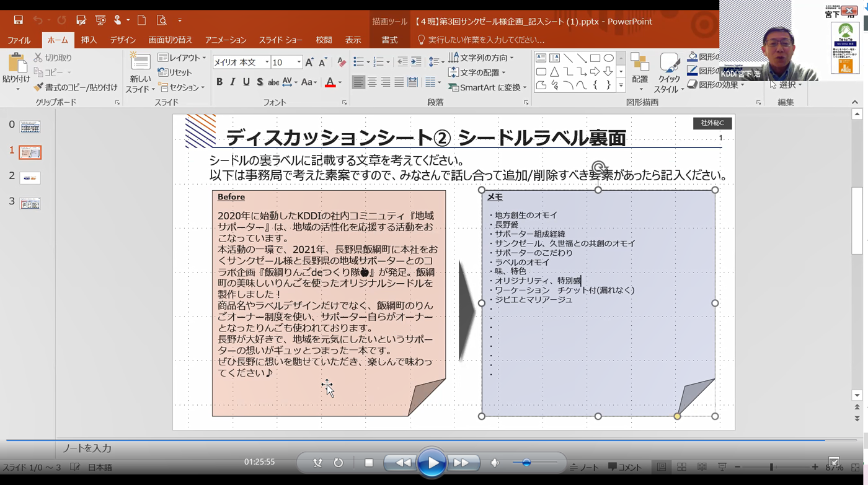Click 書式のコピー/貼り付け format painter

pyautogui.click(x=76, y=87)
